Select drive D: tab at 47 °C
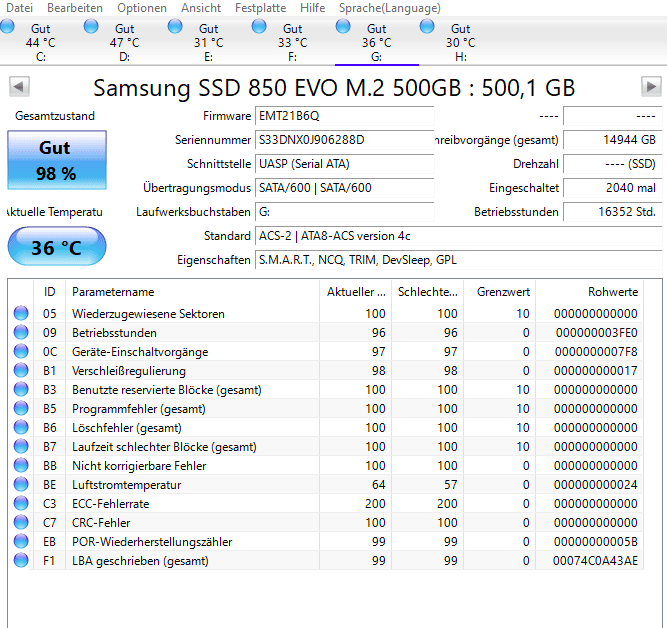The width and height of the screenshot is (667, 628). (124, 43)
